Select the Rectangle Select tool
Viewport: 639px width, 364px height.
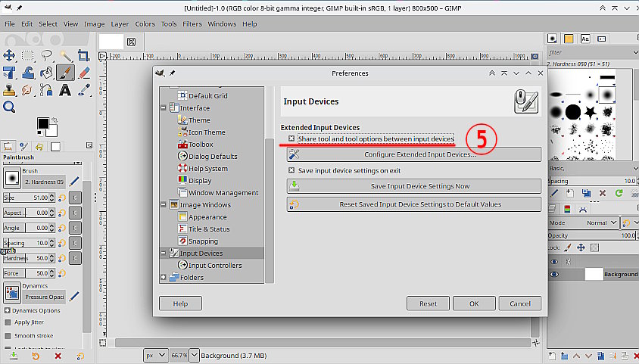(28, 55)
